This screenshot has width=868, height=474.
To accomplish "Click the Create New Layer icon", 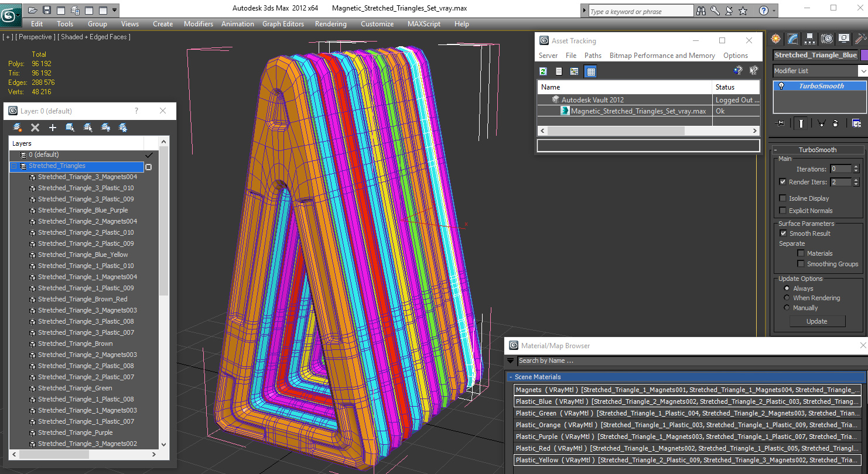I will 18,127.
